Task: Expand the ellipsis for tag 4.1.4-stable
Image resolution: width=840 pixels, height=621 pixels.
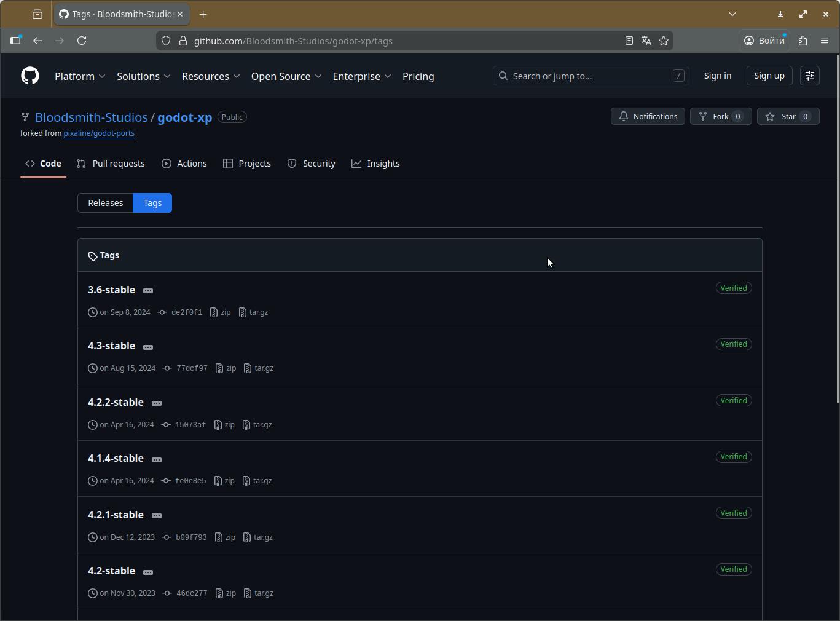Action: [x=157, y=459]
